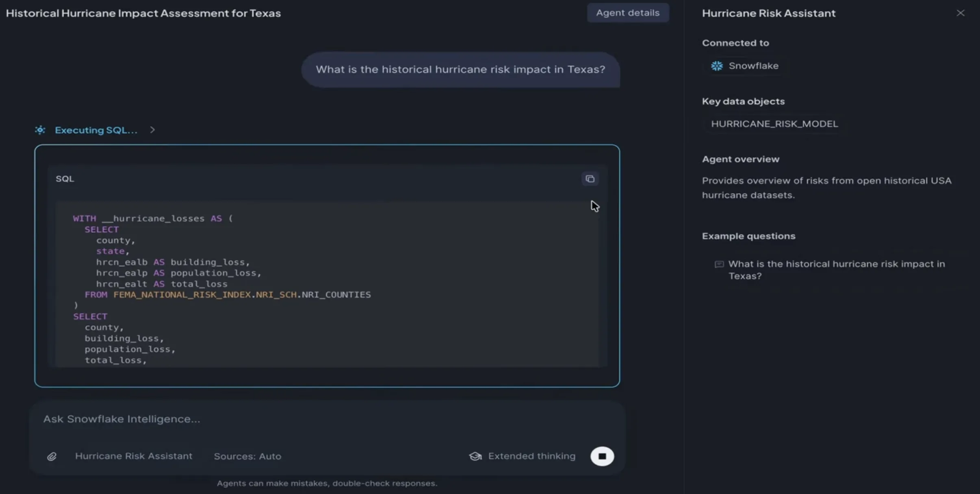Click the Executing SQL status label

click(96, 130)
